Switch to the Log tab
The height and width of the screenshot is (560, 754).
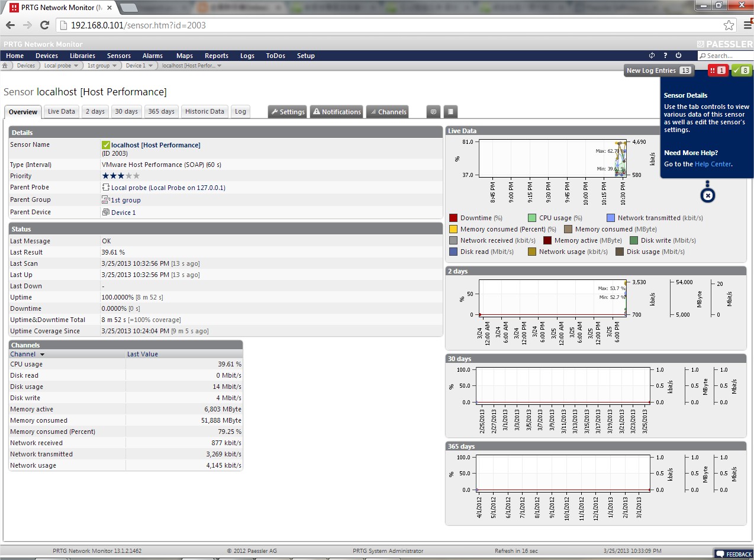click(x=240, y=111)
